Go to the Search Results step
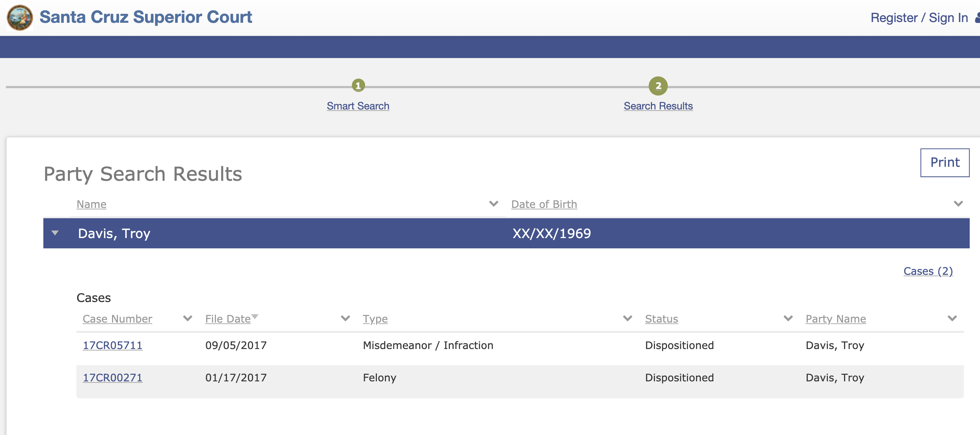 [x=658, y=106]
